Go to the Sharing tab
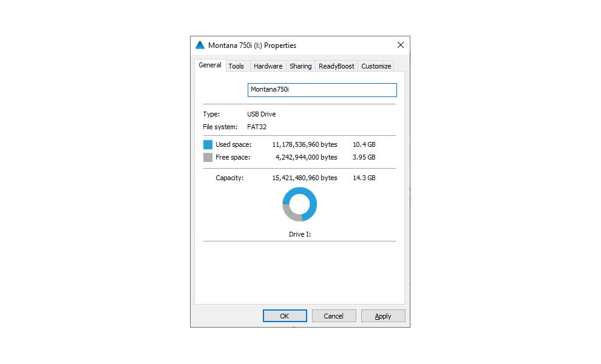 pyautogui.click(x=300, y=66)
